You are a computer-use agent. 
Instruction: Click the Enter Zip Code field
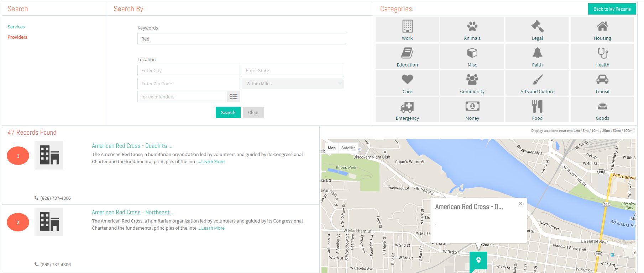point(189,84)
